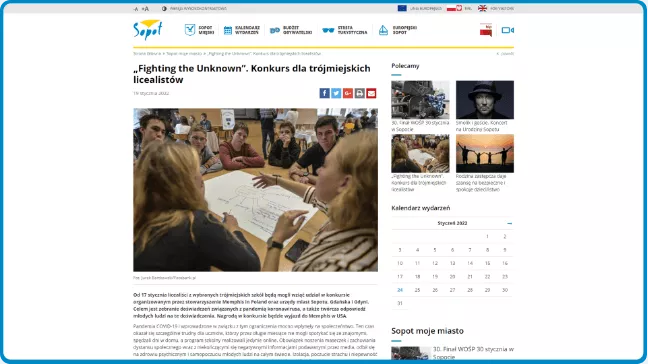Open the main article photo of students
Image resolution: width=648 pixels, height=364 pixels.
(255, 190)
